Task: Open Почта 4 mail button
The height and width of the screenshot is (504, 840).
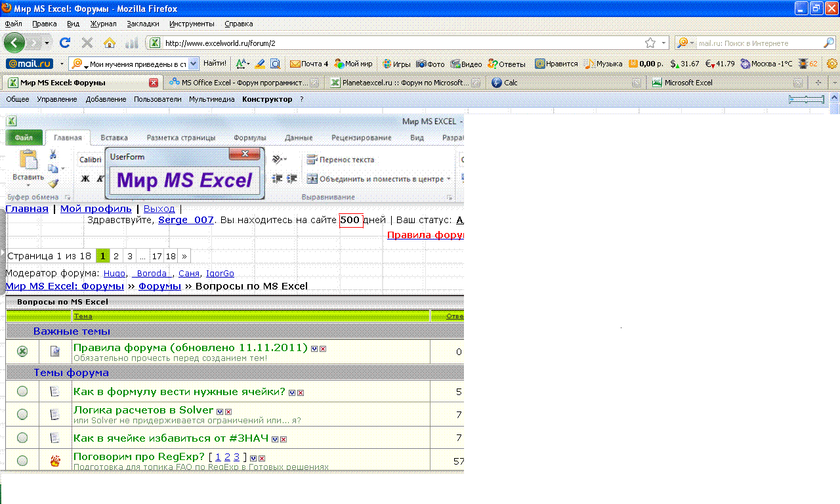Action: [309, 64]
